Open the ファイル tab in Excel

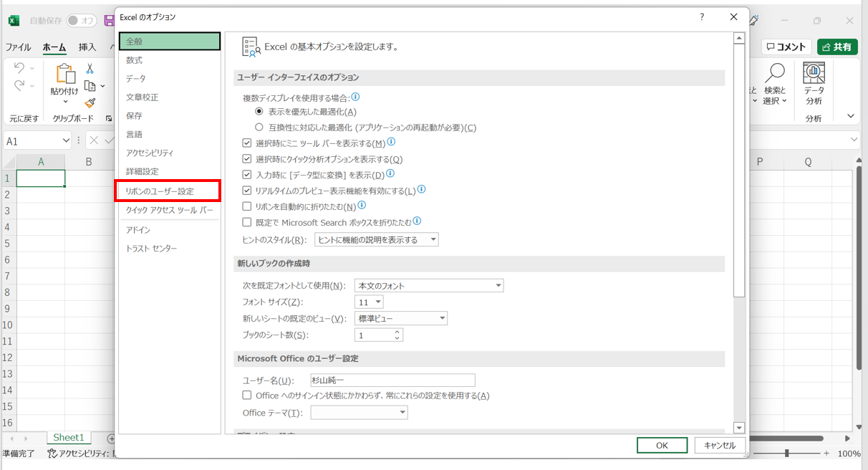point(19,47)
